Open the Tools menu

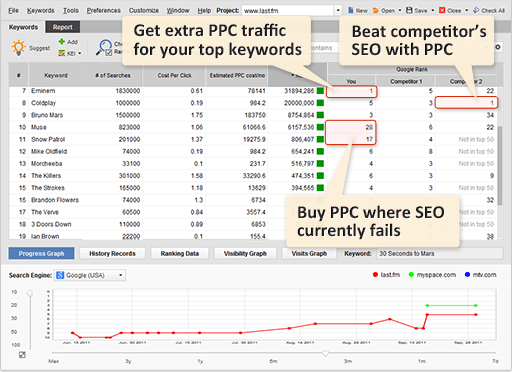[71, 11]
